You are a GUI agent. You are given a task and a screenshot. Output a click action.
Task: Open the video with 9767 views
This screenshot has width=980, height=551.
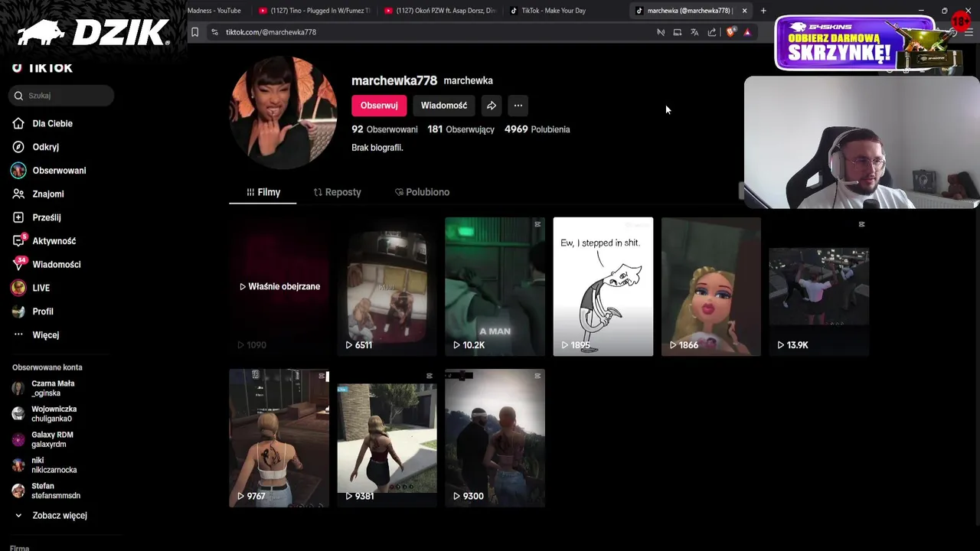click(x=279, y=438)
